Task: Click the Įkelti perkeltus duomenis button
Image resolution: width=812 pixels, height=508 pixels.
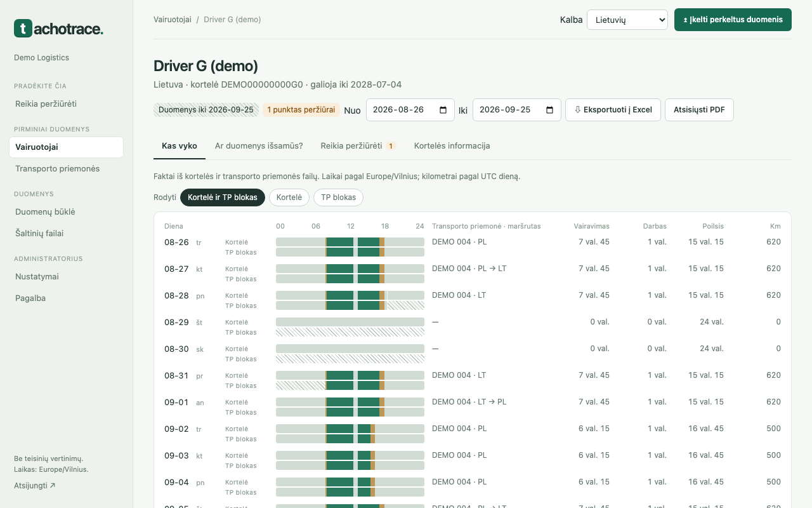Action: (x=733, y=20)
